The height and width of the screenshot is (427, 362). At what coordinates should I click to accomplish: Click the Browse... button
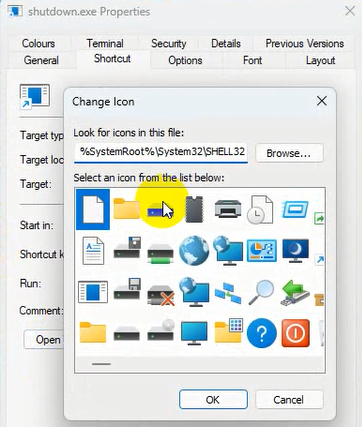tap(289, 153)
